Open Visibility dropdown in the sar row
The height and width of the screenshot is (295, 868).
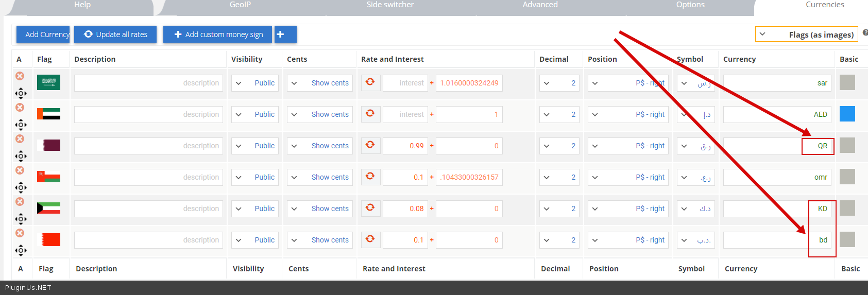(x=255, y=83)
